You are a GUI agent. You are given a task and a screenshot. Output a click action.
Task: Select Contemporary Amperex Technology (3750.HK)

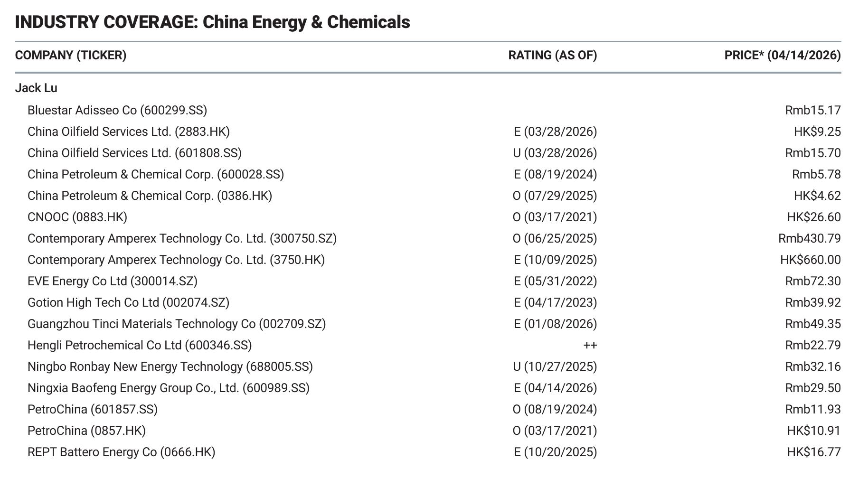pyautogui.click(x=176, y=260)
